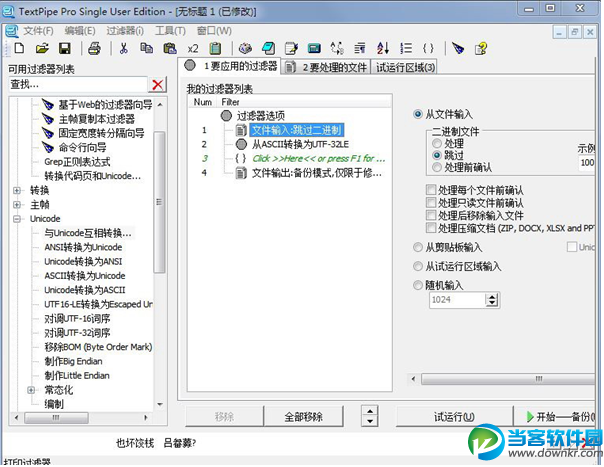604x467 pixels.
Task: Select binary file 跳过 radio option
Action: coord(437,155)
